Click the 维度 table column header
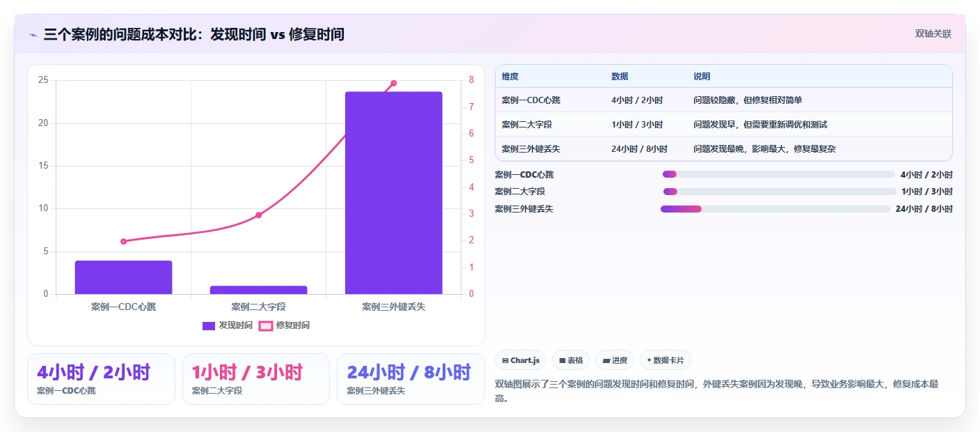980x432 pixels. (510, 77)
